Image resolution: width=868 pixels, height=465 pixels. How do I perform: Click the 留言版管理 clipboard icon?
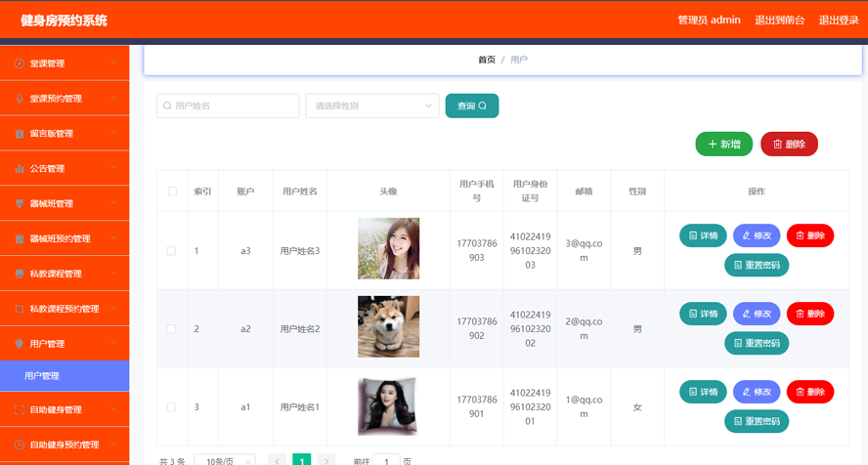[x=20, y=133]
